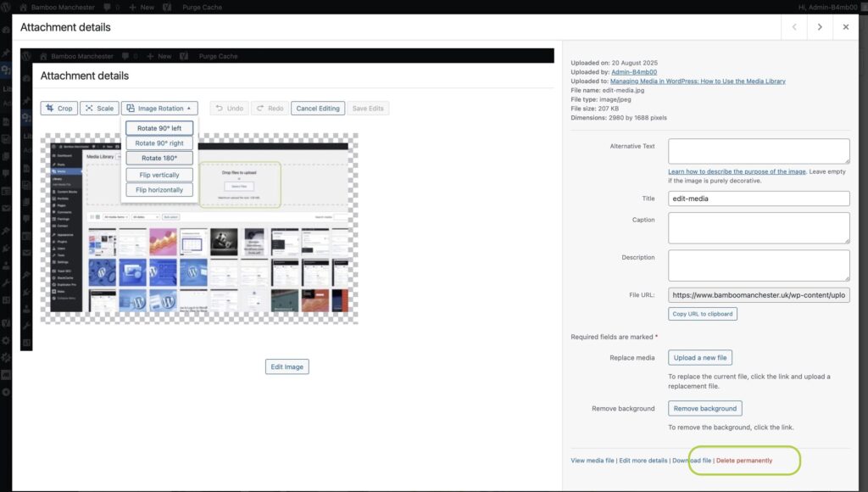868x492 pixels.
Task: Select the Crop tool button
Action: [x=59, y=108]
